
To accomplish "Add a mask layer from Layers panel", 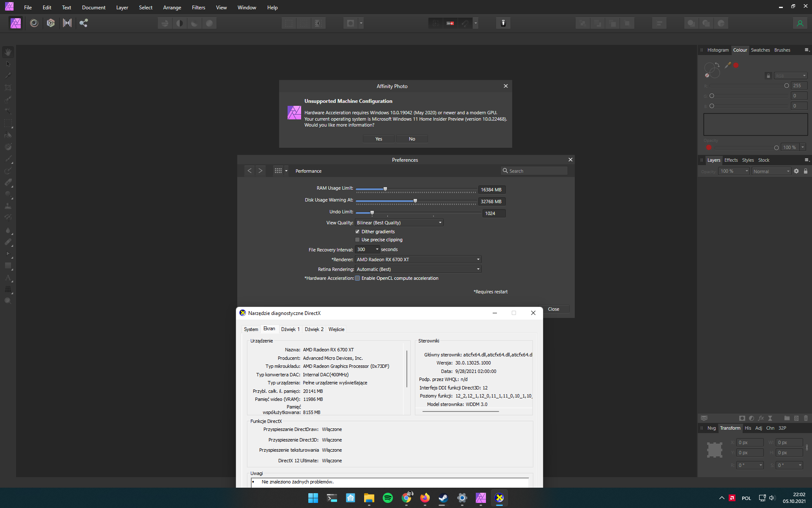I will coord(742,418).
